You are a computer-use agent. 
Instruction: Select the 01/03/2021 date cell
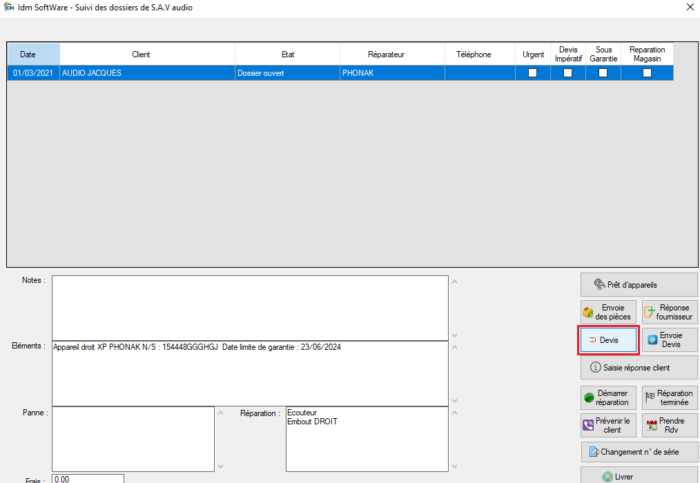pos(33,73)
